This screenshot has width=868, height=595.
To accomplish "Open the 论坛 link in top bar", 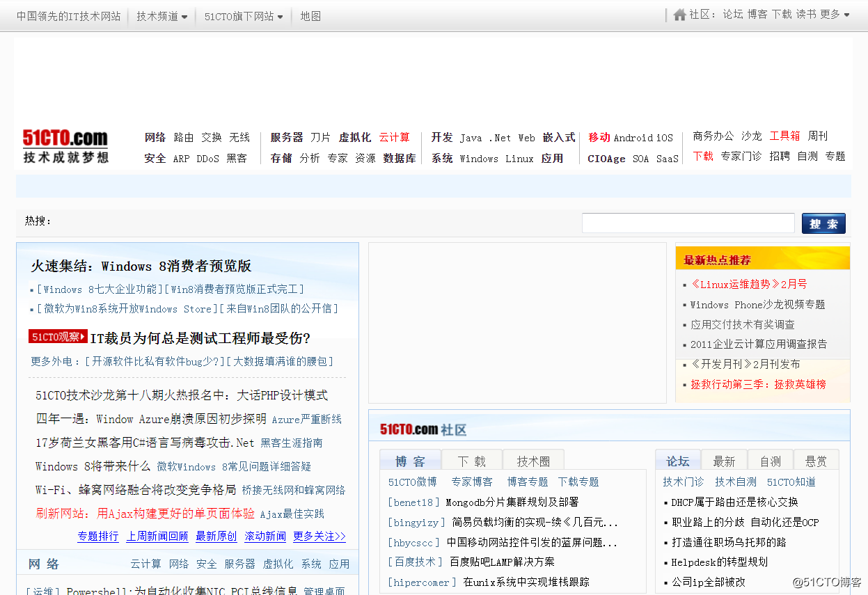I will (x=733, y=14).
